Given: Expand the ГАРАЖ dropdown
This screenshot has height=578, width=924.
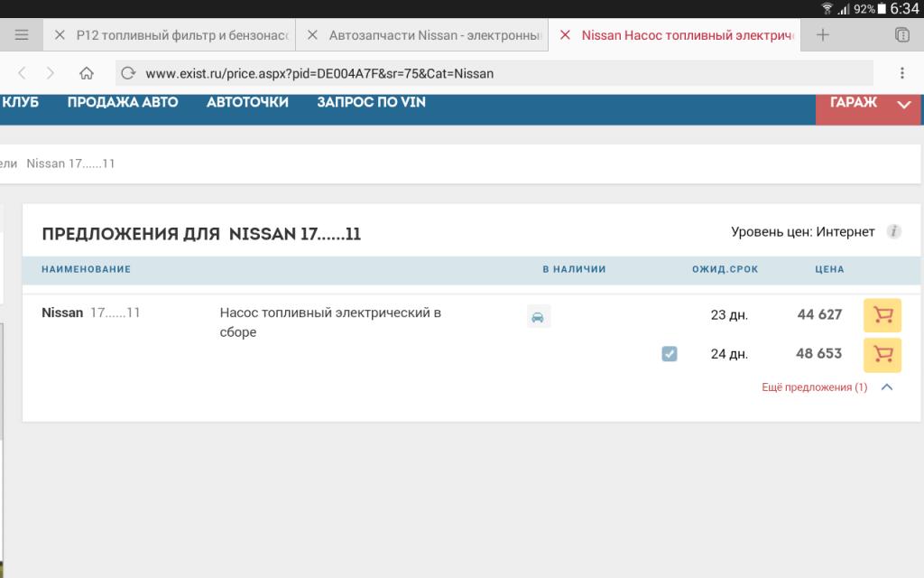Looking at the screenshot, I should pyautogui.click(x=903, y=105).
